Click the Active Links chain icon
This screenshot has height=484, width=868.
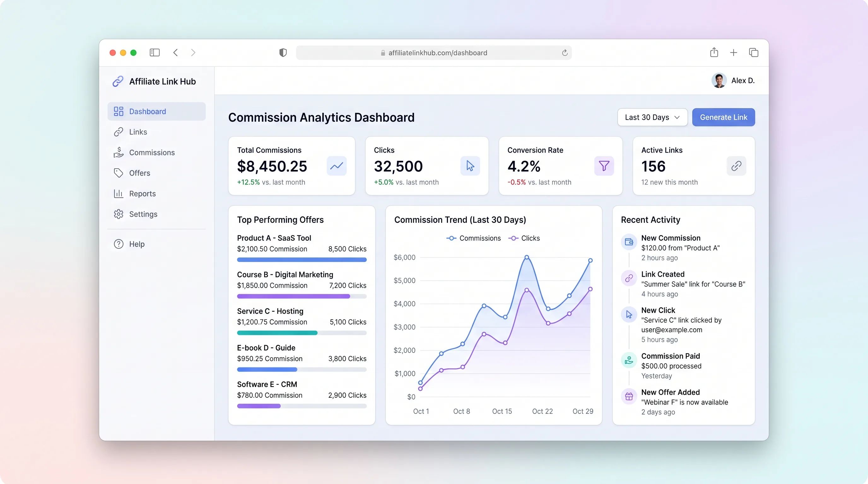[x=736, y=166]
